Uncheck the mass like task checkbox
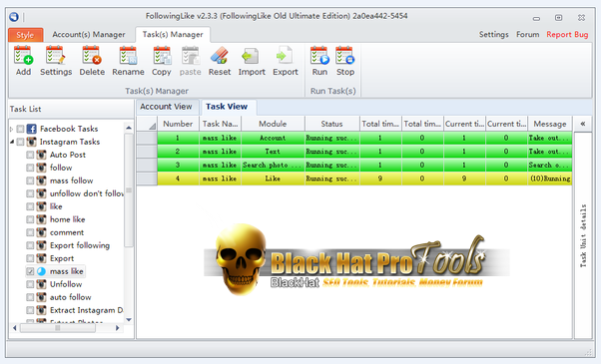The image size is (601, 364). pos(30,271)
